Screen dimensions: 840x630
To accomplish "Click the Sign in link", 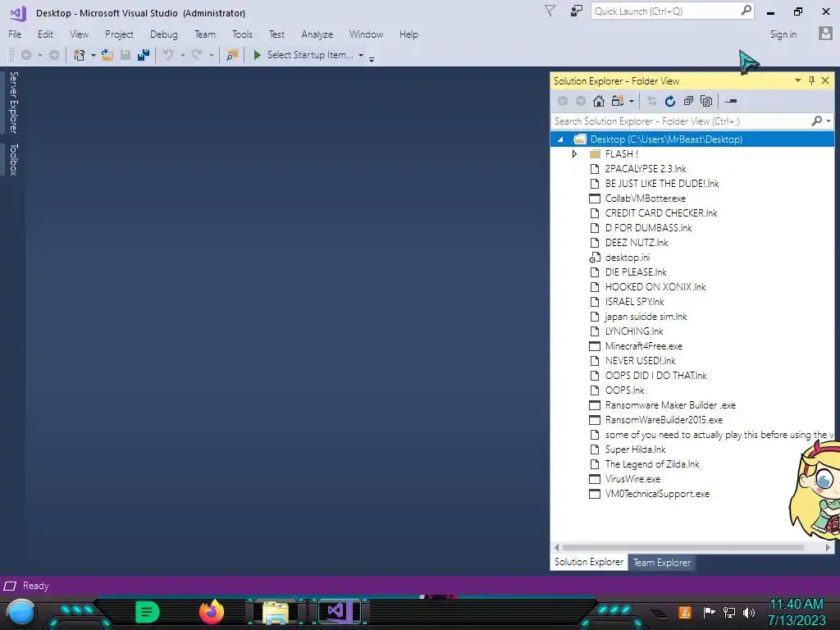I will (x=783, y=34).
